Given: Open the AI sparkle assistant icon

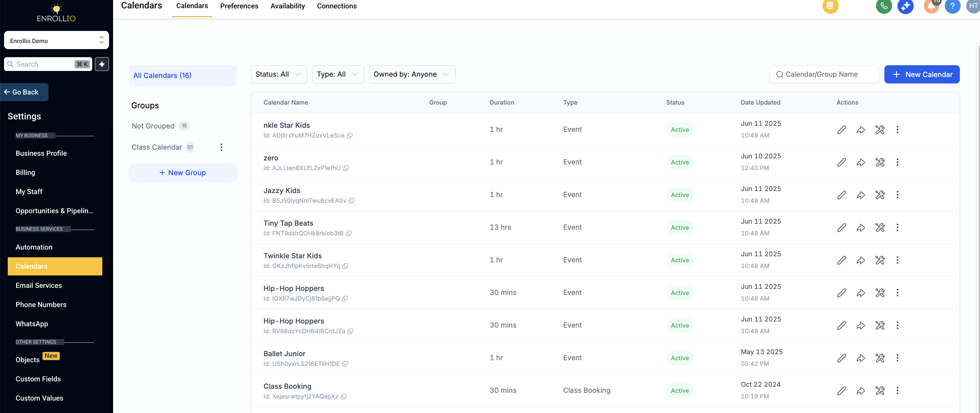Looking at the screenshot, I should pyautogui.click(x=905, y=6).
